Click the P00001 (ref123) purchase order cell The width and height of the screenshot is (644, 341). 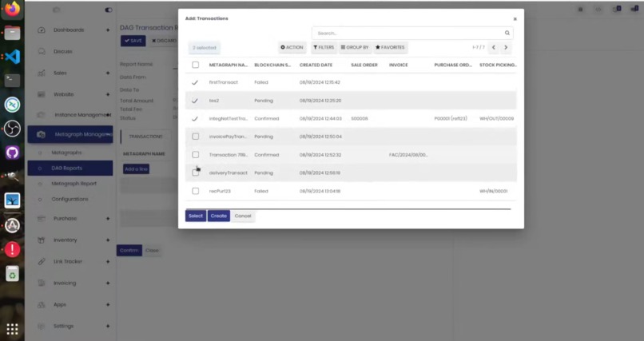451,118
